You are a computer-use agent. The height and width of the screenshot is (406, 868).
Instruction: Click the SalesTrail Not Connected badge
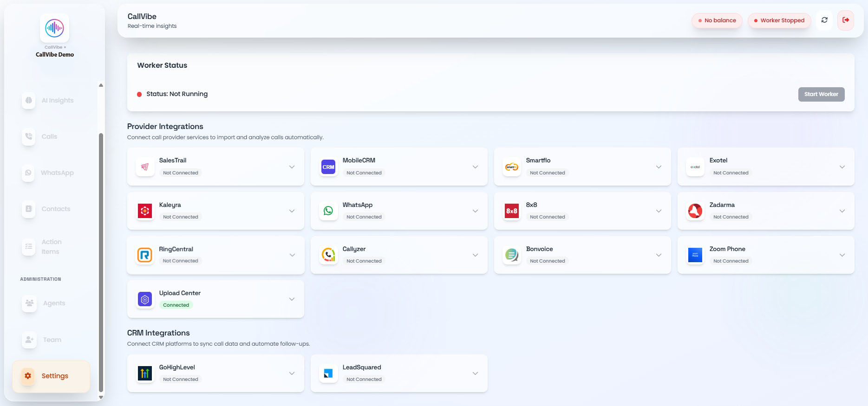coord(180,173)
